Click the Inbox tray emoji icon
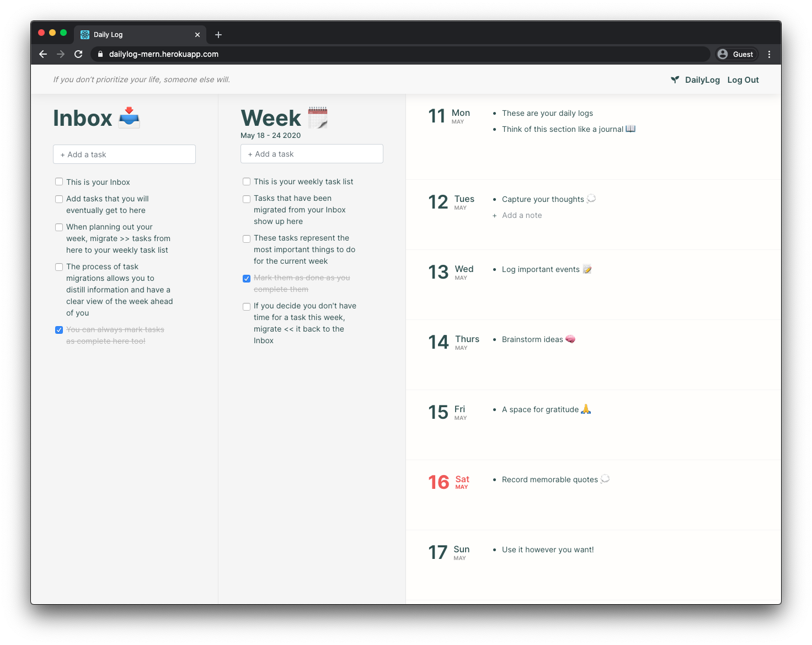This screenshot has height=645, width=812. point(129,118)
